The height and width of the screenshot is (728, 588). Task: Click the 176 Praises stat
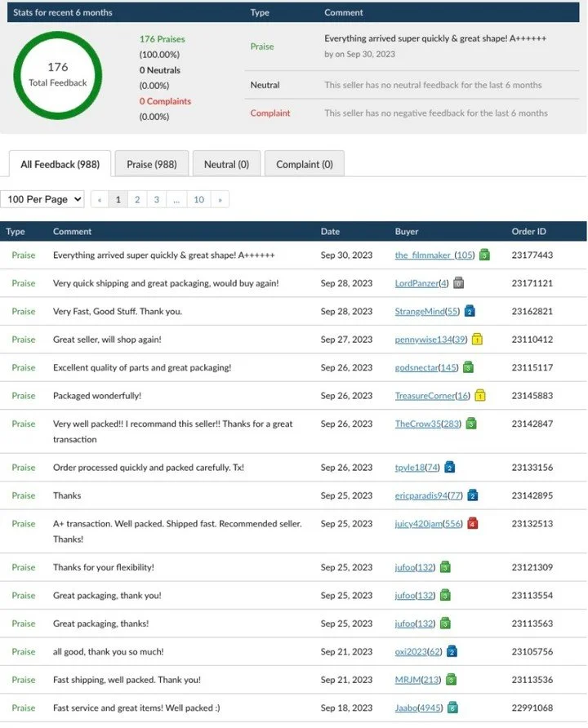click(x=162, y=39)
